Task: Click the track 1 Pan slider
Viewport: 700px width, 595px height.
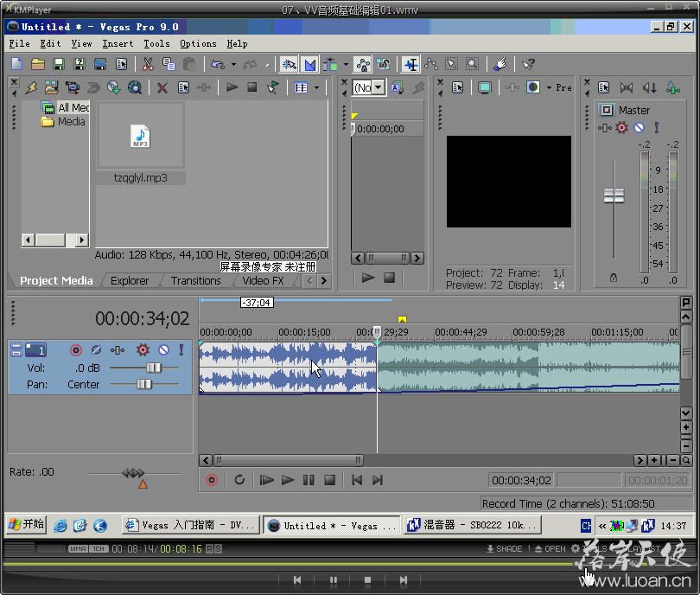Action: click(x=144, y=384)
